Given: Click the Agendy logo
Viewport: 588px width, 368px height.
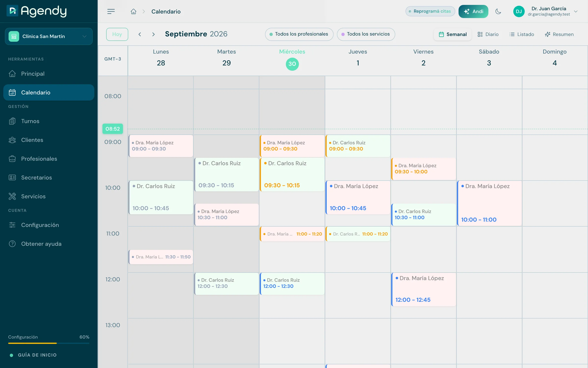Looking at the screenshot, I should tap(37, 11).
